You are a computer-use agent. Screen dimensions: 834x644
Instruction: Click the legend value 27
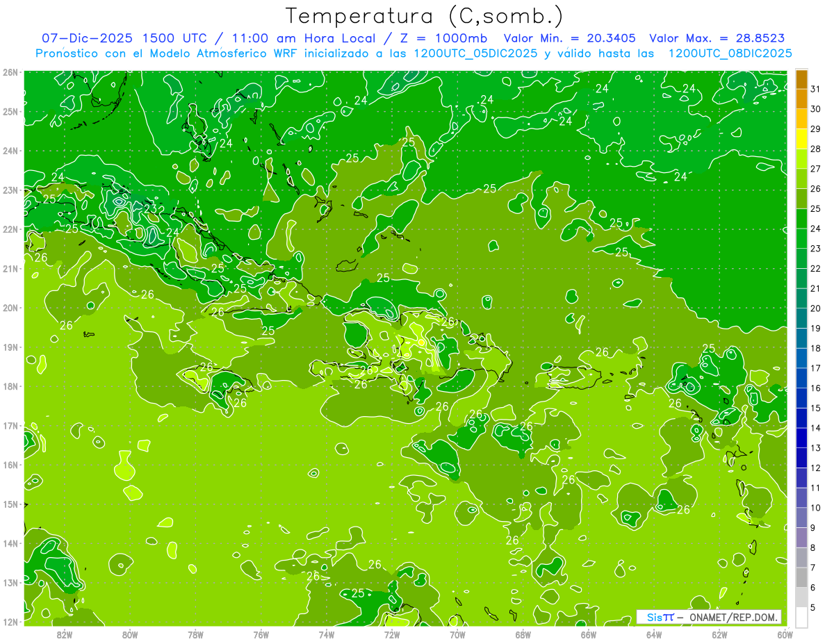(x=815, y=169)
